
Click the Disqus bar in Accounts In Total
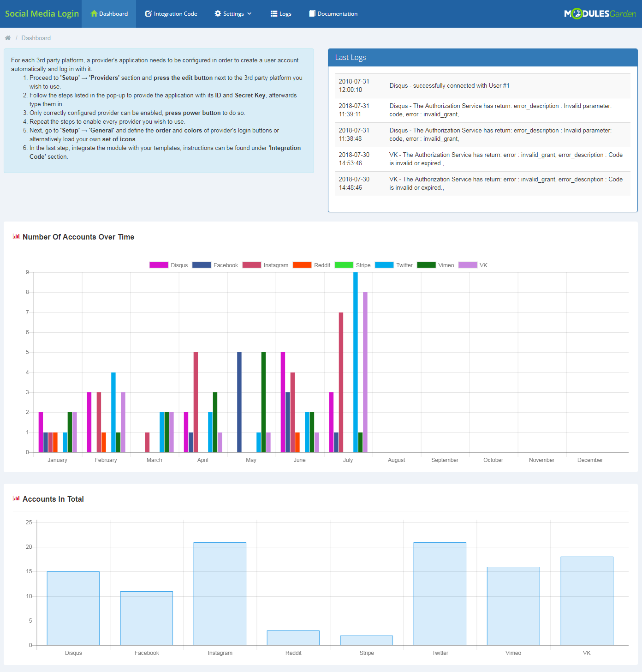pos(73,608)
